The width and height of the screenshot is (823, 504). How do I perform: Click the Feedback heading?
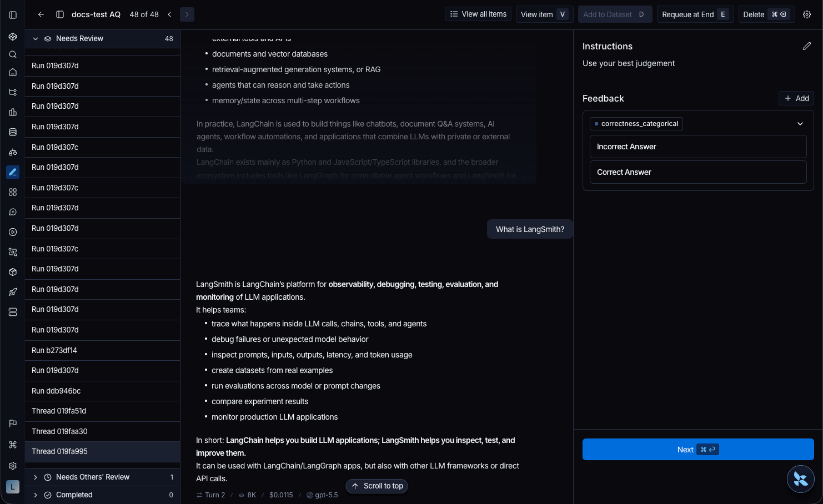603,99
